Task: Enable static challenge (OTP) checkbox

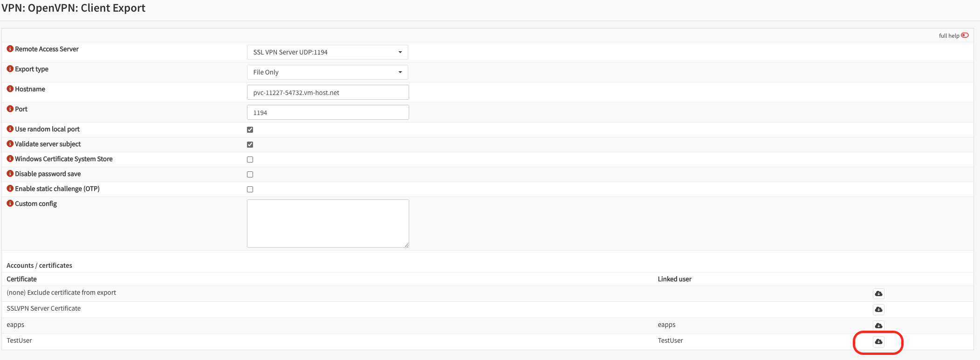Action: tap(250, 189)
